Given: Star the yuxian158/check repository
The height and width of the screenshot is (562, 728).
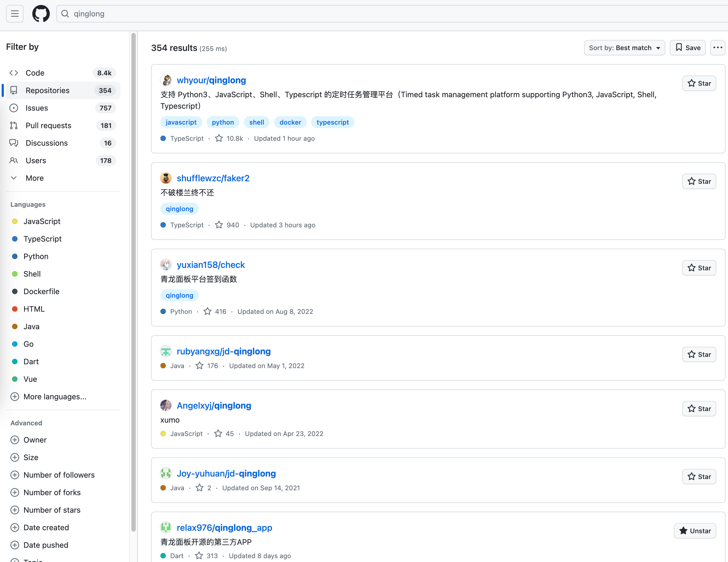Looking at the screenshot, I should pos(699,268).
